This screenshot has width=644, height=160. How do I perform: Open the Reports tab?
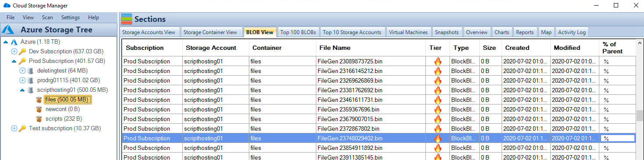point(525,32)
